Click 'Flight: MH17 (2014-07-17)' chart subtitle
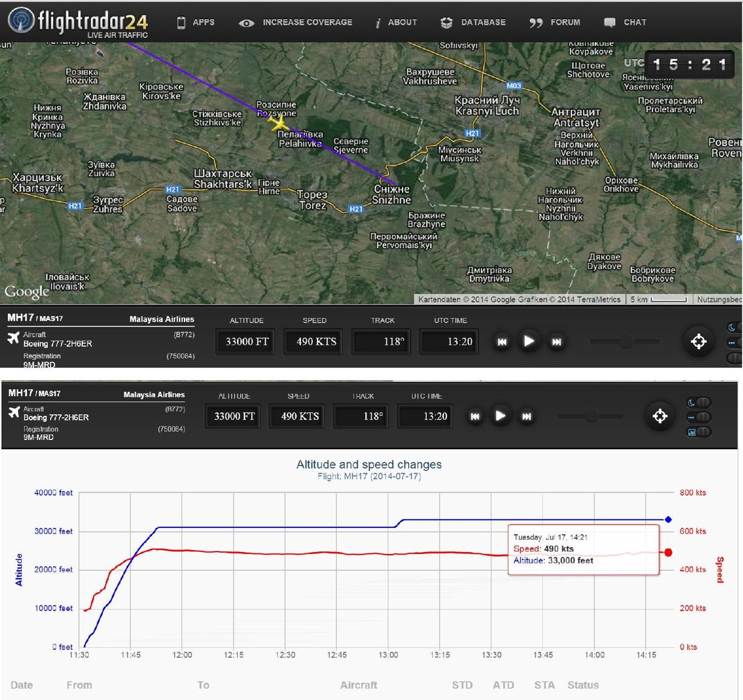 click(369, 477)
